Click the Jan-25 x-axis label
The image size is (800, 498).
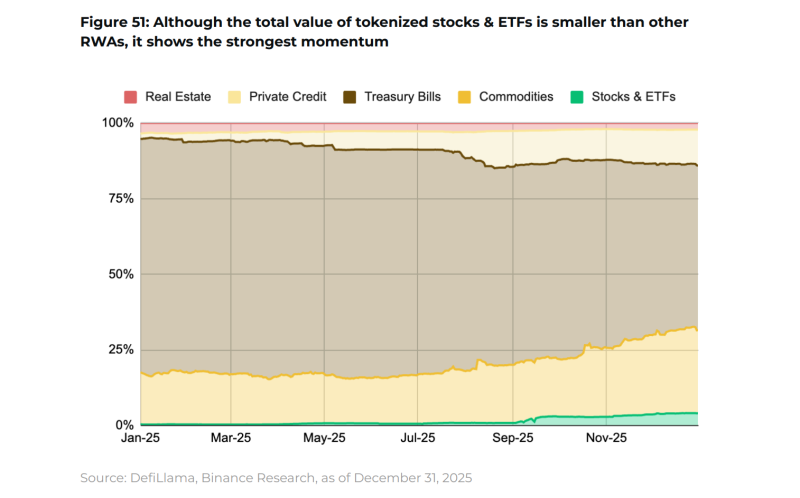pyautogui.click(x=140, y=438)
